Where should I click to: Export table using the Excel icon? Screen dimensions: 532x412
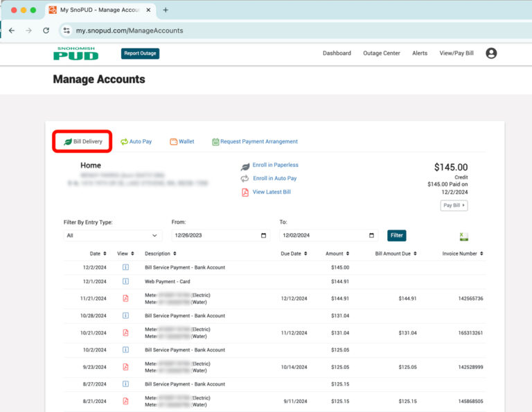point(463,236)
